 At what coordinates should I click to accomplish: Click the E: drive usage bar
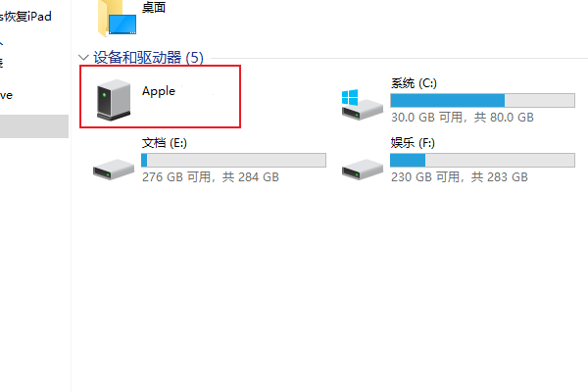[233, 160]
